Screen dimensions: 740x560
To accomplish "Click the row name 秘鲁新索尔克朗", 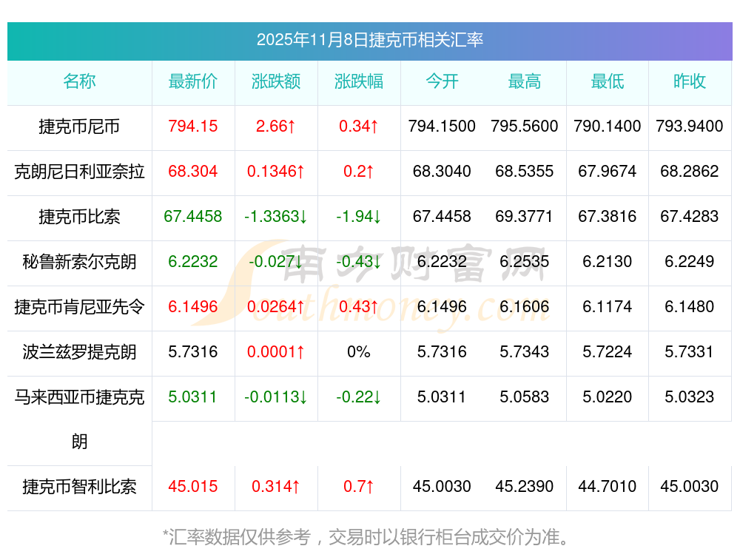I will [x=79, y=261].
